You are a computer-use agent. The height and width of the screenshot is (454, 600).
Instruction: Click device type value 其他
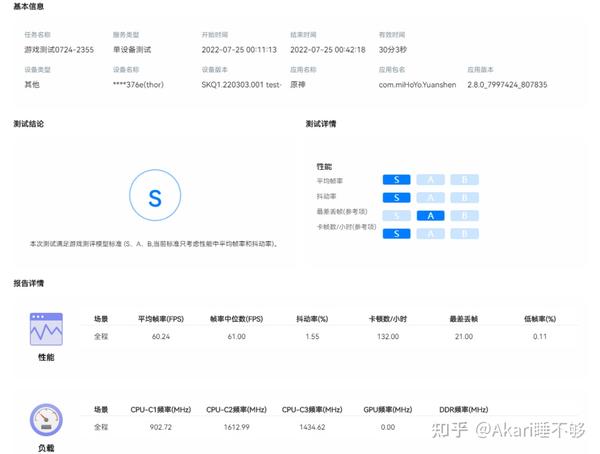point(32,85)
